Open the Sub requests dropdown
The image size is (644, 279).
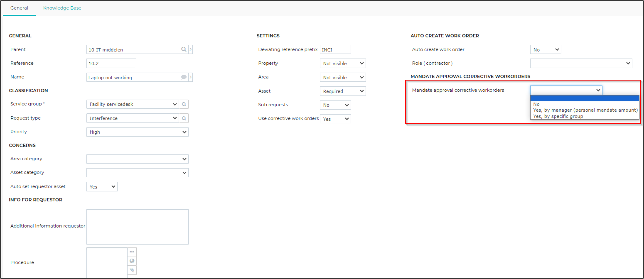point(335,105)
